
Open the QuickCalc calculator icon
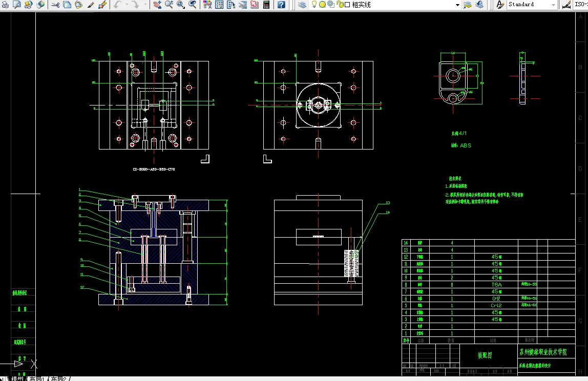[x=266, y=5]
